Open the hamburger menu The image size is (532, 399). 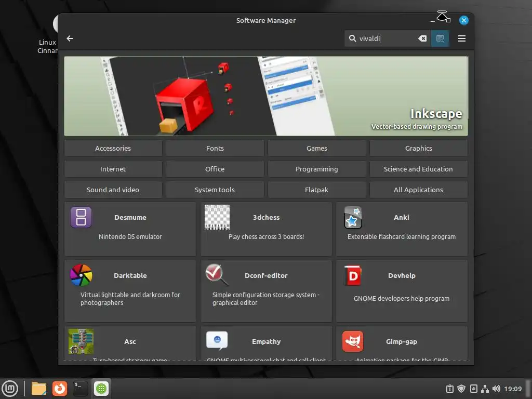pos(461,38)
